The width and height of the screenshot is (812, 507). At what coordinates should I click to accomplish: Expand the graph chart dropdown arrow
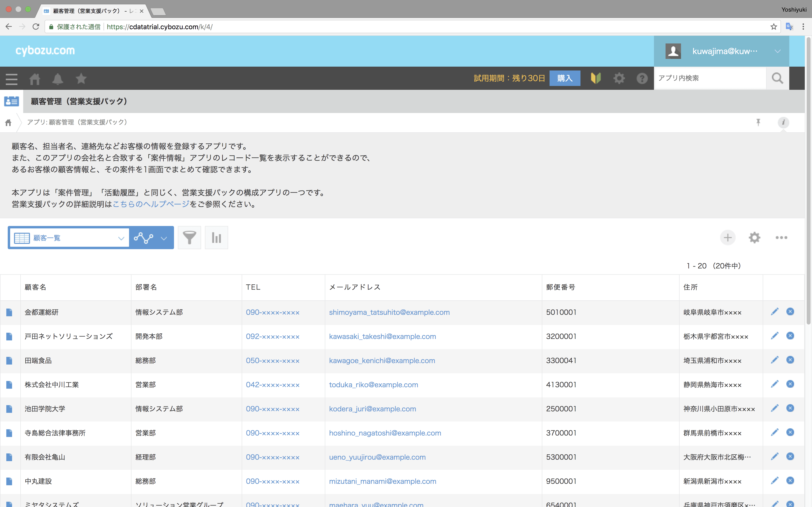164,238
